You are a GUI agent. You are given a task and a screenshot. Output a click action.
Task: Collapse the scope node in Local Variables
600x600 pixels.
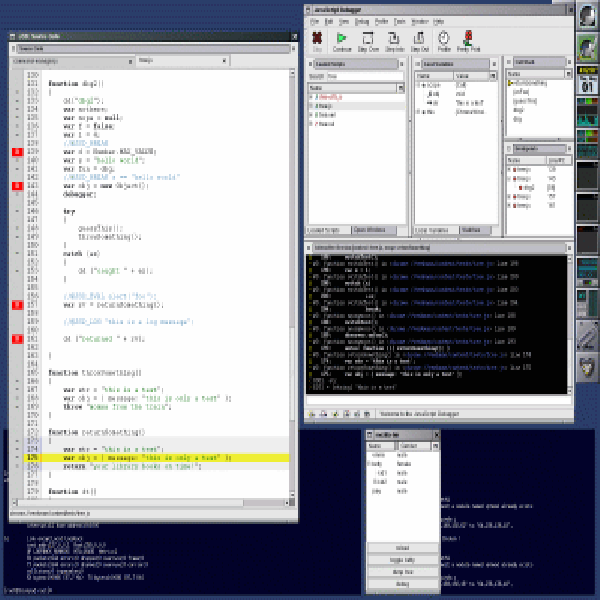tap(419, 85)
